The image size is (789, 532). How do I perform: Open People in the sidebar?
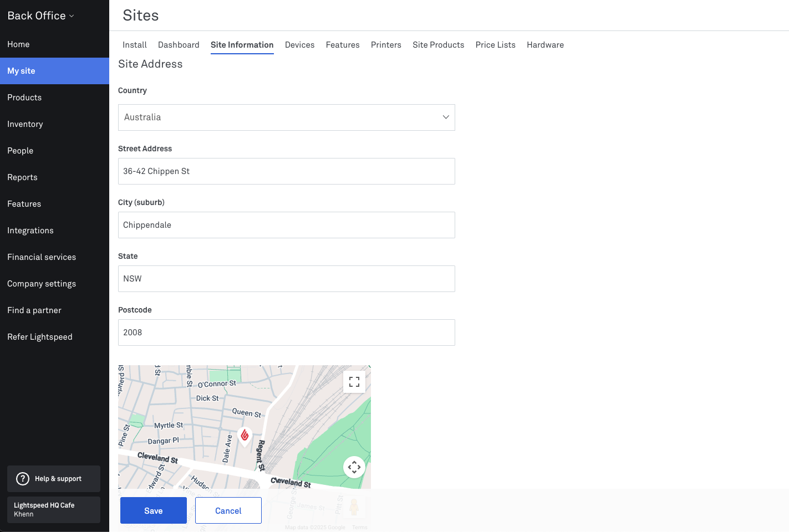54,151
